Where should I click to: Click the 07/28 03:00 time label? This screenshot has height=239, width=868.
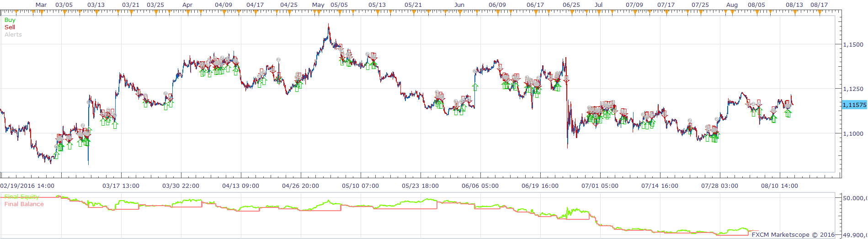(720, 186)
